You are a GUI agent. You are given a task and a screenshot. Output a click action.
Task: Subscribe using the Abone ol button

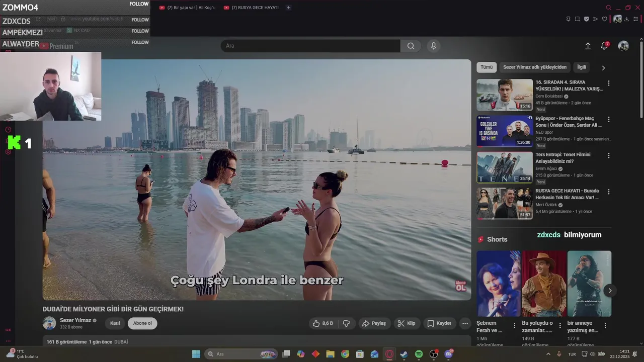142,323
